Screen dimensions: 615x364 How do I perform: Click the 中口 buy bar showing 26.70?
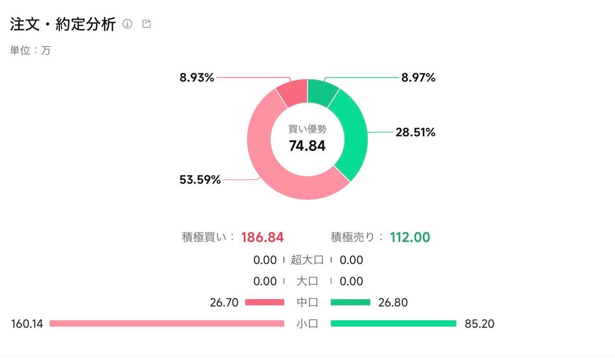(x=265, y=303)
